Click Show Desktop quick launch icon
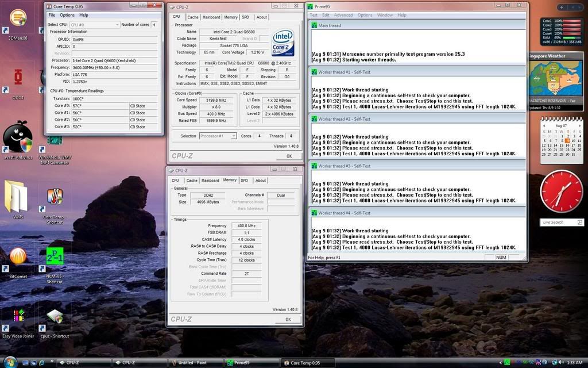Viewport: 588px width, 368px height. coord(25,363)
